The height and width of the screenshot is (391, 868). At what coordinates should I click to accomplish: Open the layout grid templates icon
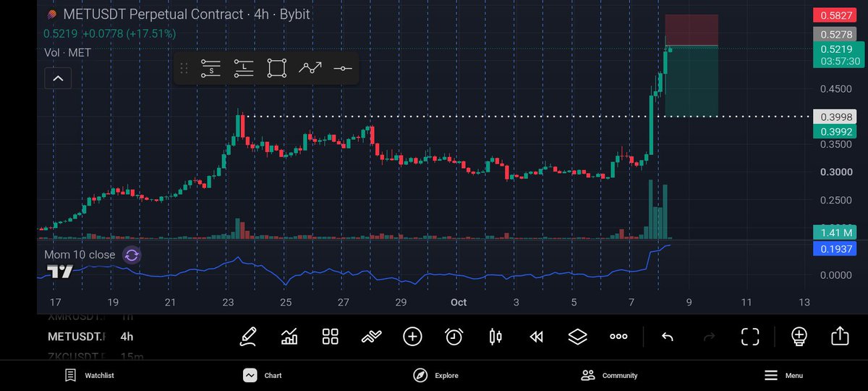pos(331,336)
